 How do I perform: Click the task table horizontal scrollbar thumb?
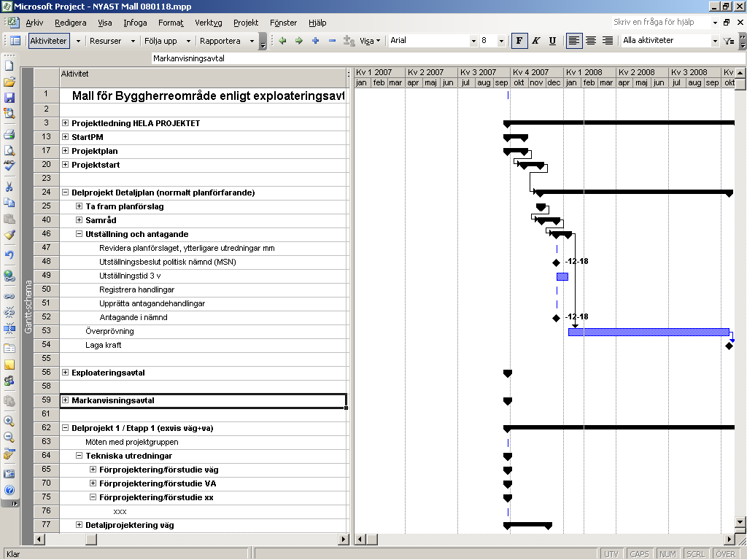pos(91,539)
